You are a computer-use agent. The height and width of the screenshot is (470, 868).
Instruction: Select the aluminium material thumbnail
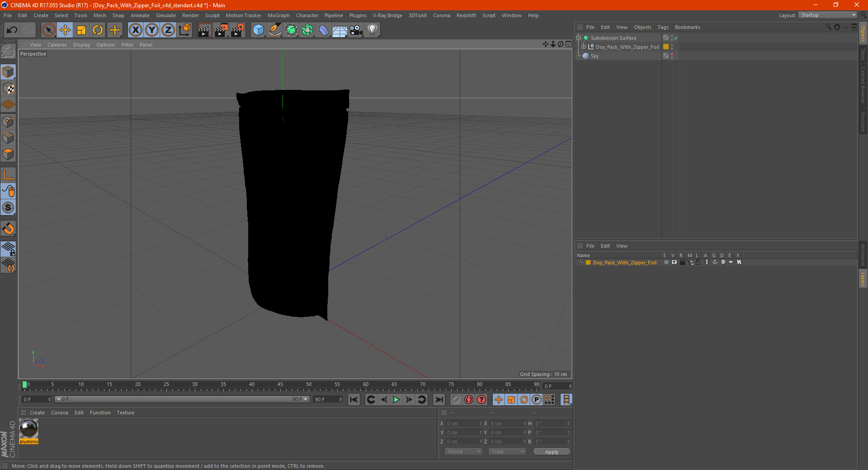[28, 428]
